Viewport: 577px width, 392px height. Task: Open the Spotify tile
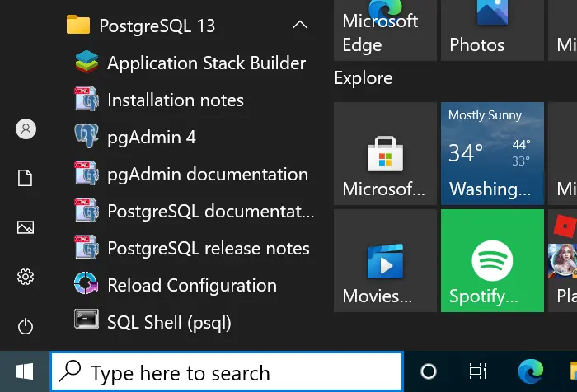492,261
